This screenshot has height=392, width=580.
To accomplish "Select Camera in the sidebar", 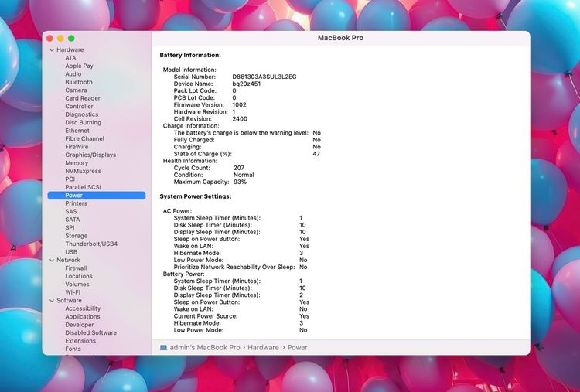I will point(77,90).
